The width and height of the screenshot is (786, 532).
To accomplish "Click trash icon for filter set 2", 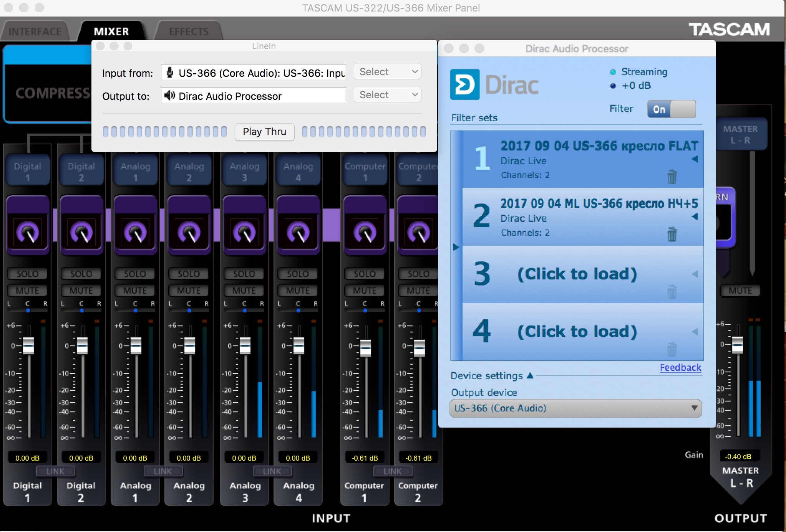I will (672, 234).
